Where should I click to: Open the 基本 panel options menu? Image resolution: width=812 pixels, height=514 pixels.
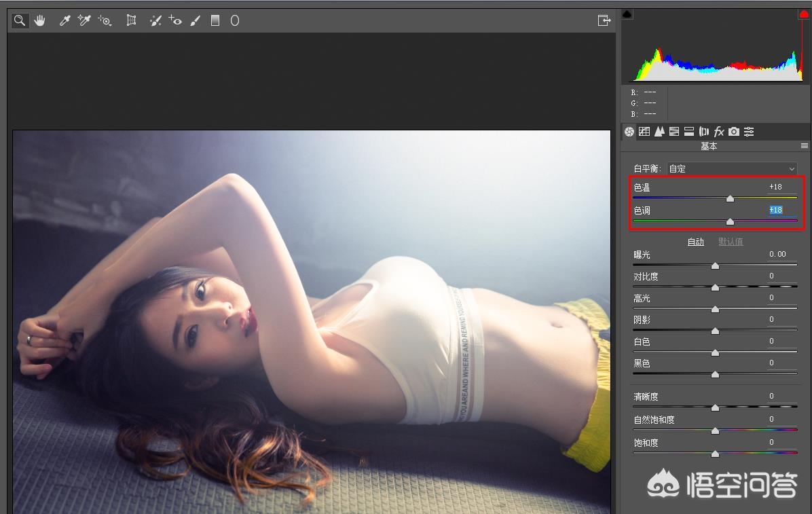click(805, 146)
